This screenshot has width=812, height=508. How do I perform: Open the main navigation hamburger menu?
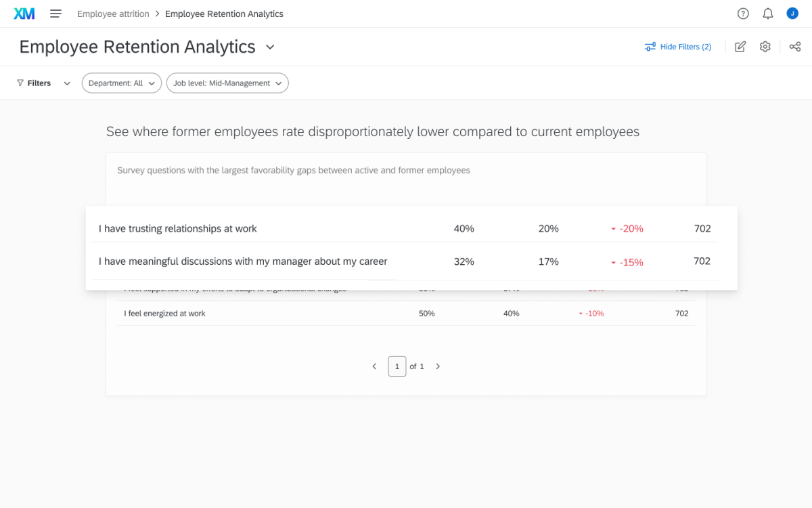tap(57, 13)
